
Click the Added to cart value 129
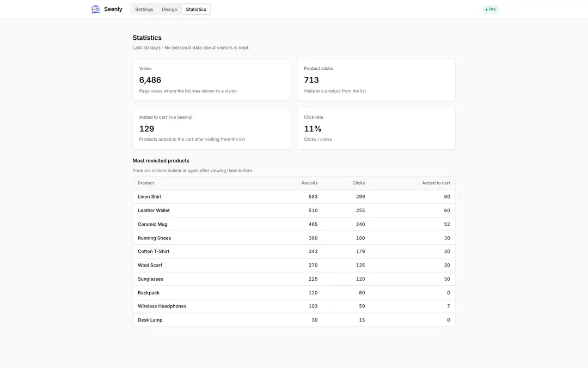146,129
